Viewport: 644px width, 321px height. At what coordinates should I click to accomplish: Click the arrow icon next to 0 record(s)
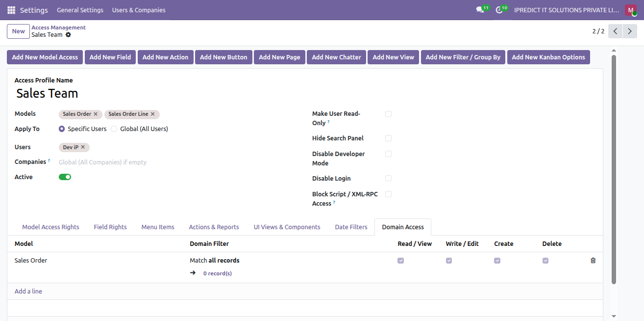193,273
